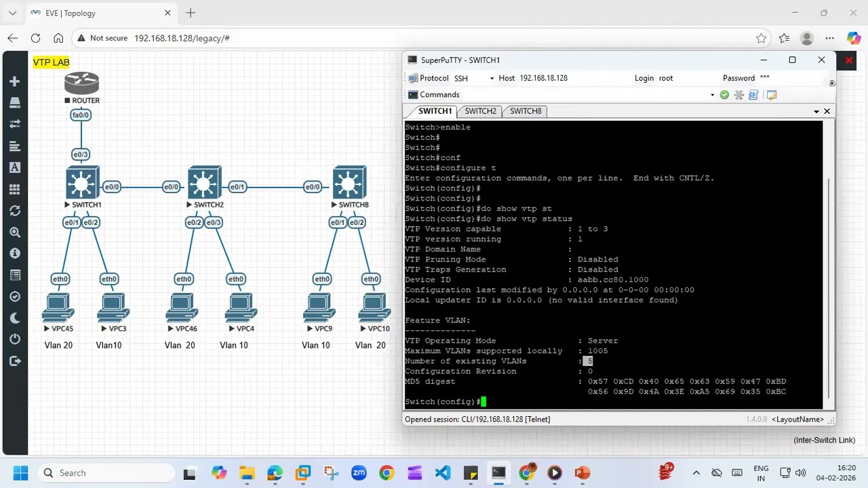868x488 pixels.
Task: Expand the toolbar overflow arrow beside Password
Action: pos(832,83)
